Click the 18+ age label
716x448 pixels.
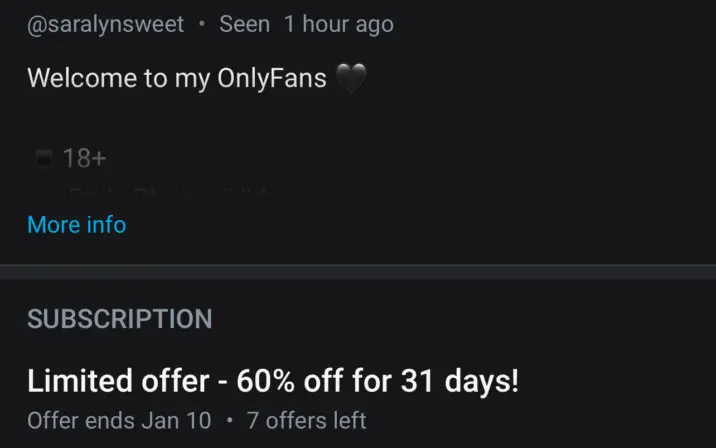pyautogui.click(x=84, y=158)
